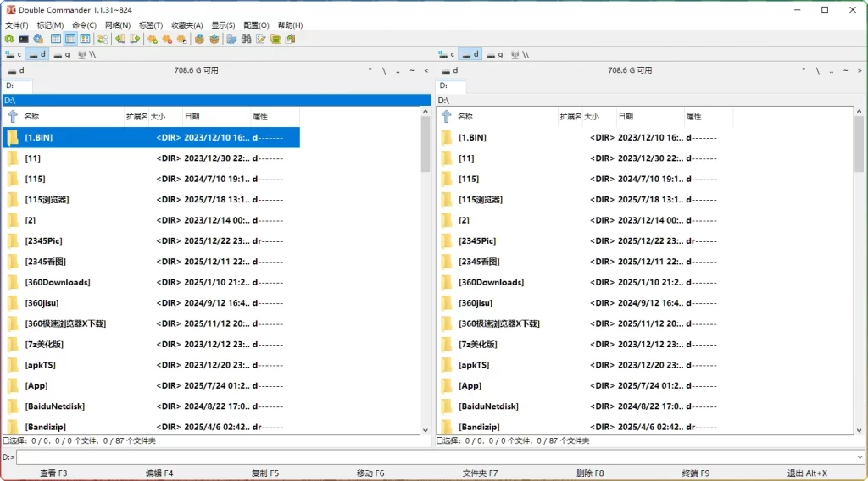Click the pack files box icon
The width and height of the screenshot is (868, 481).
click(199, 39)
